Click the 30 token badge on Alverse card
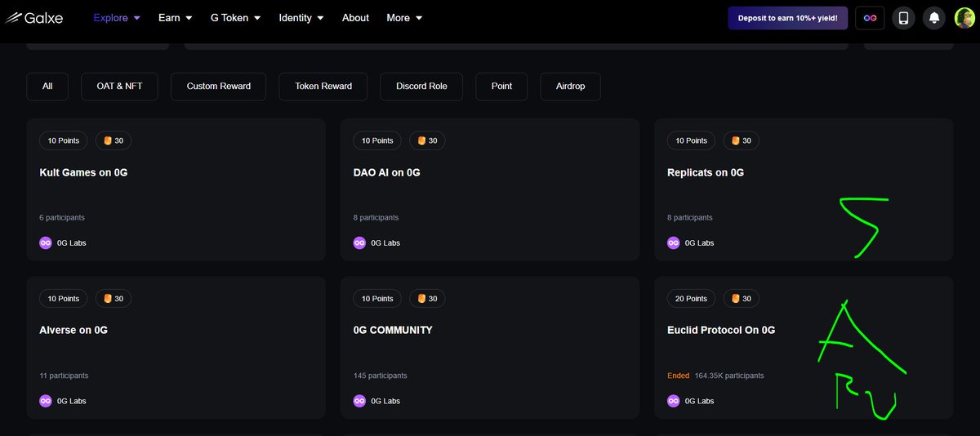This screenshot has width=980, height=436. 114,299
